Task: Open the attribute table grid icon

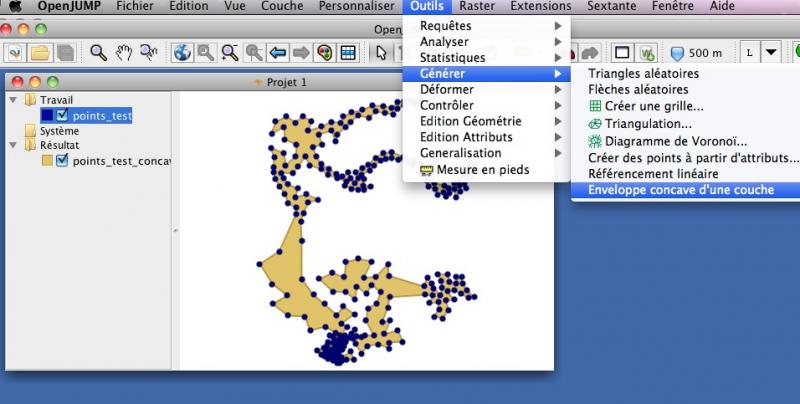Action: tap(348, 52)
